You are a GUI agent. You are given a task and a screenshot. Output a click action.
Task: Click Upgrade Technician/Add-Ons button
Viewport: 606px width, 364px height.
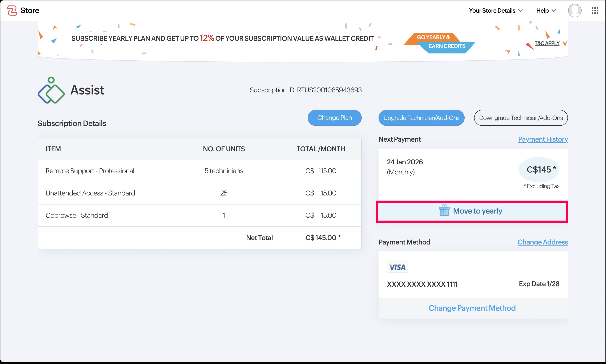421,118
